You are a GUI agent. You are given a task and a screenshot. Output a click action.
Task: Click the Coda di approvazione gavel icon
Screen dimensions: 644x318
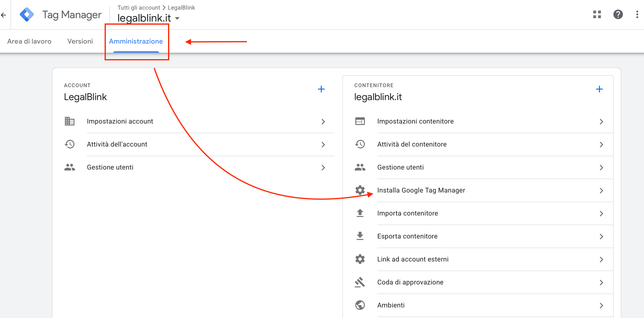[x=360, y=282]
